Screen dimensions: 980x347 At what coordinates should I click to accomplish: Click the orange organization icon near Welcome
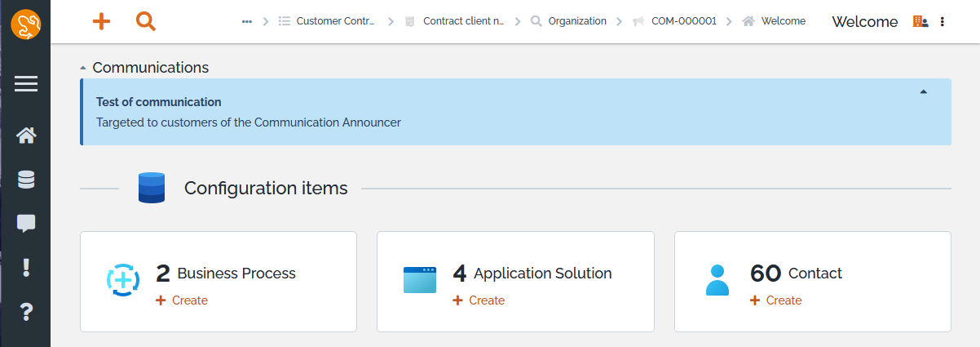click(920, 22)
